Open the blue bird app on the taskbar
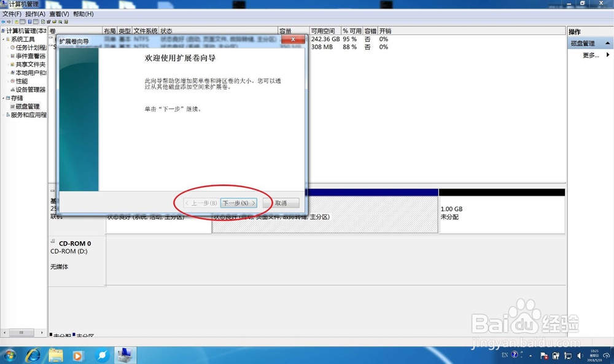 pyautogui.click(x=102, y=355)
